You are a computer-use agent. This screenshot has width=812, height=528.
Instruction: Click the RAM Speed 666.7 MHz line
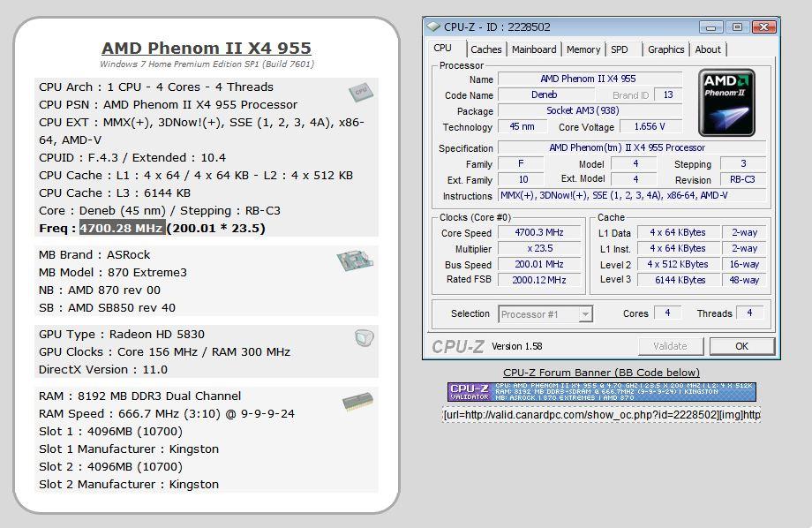[167, 413]
